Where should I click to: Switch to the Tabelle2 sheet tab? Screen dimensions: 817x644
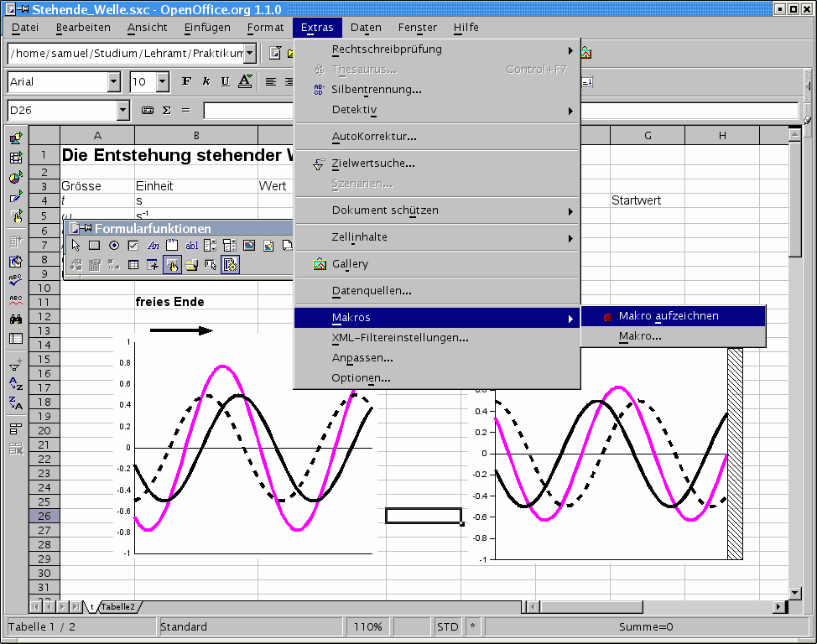[x=118, y=606]
